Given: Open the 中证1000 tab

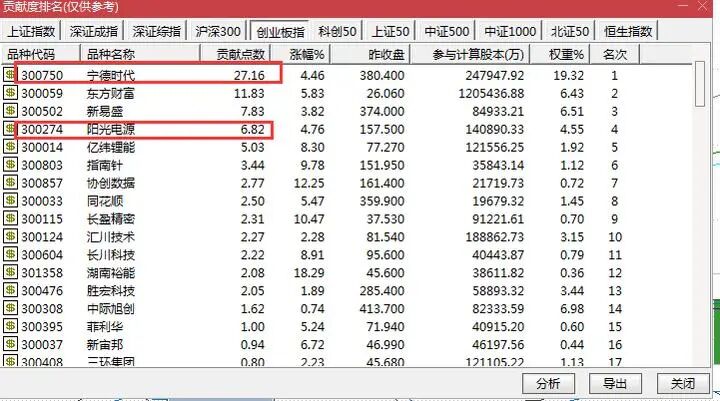Looking at the screenshot, I should (x=510, y=31).
